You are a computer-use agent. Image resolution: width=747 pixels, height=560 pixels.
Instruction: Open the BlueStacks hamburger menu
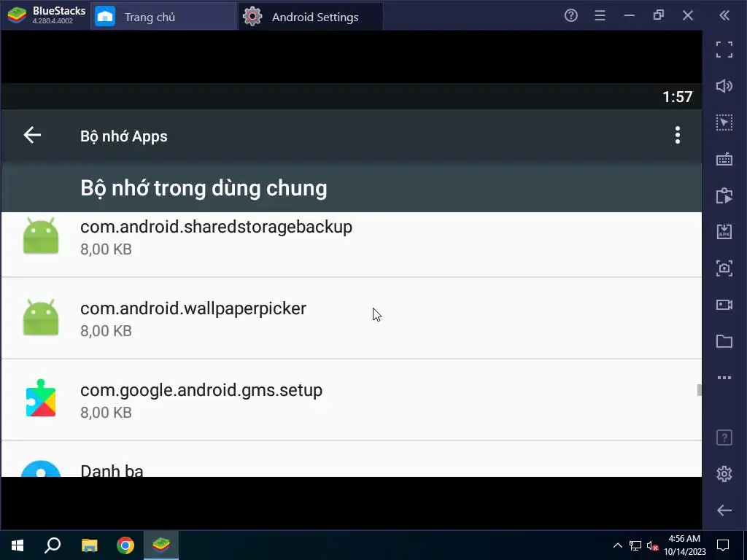coord(600,16)
